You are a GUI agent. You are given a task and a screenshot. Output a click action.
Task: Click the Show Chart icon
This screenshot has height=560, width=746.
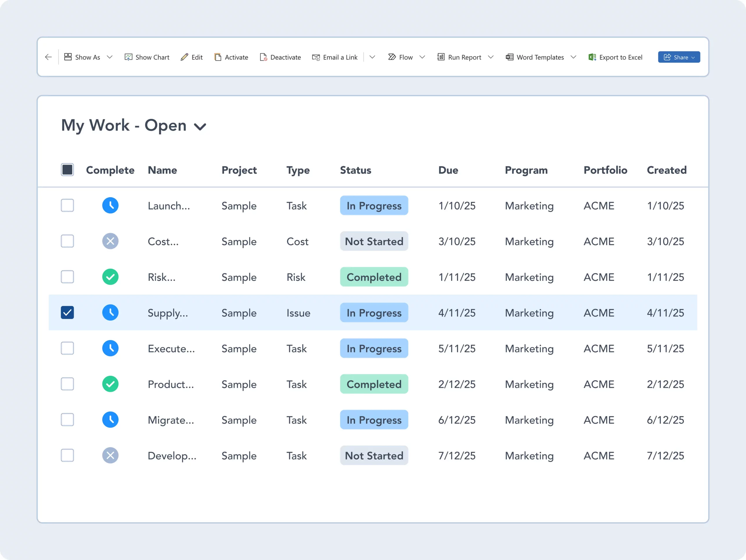point(128,57)
